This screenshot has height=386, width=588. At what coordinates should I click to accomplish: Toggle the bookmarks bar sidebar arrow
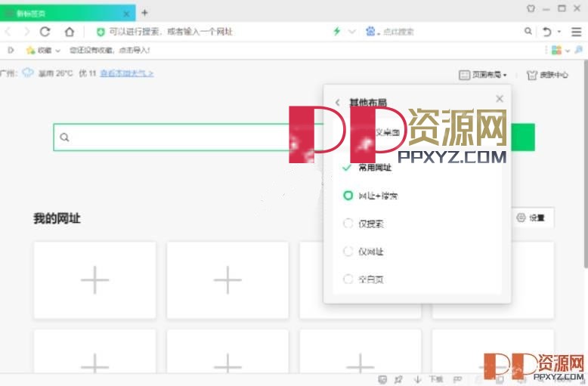11,50
